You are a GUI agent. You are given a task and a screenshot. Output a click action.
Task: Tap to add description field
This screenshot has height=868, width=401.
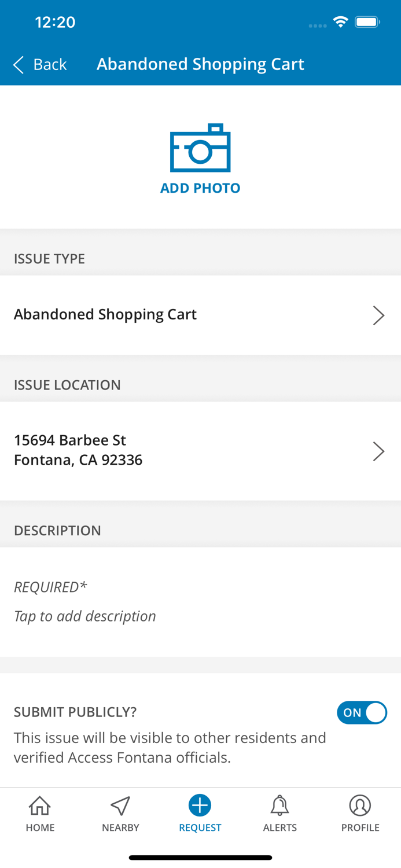[x=200, y=602]
